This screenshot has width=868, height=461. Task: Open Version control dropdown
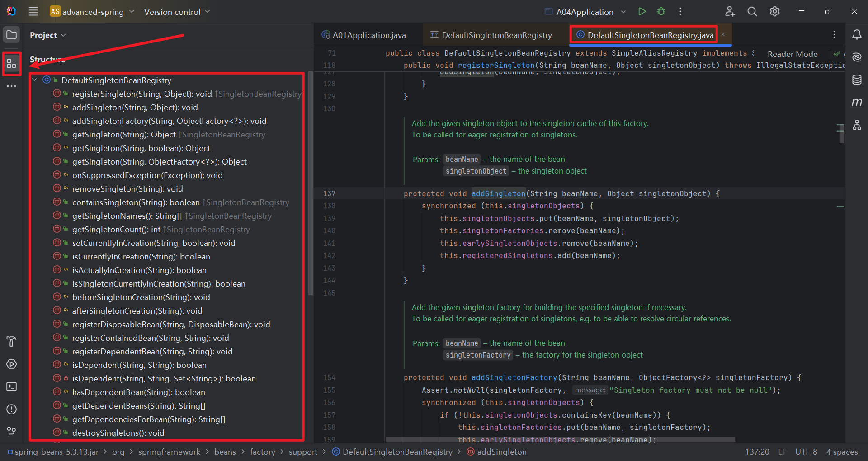point(177,12)
